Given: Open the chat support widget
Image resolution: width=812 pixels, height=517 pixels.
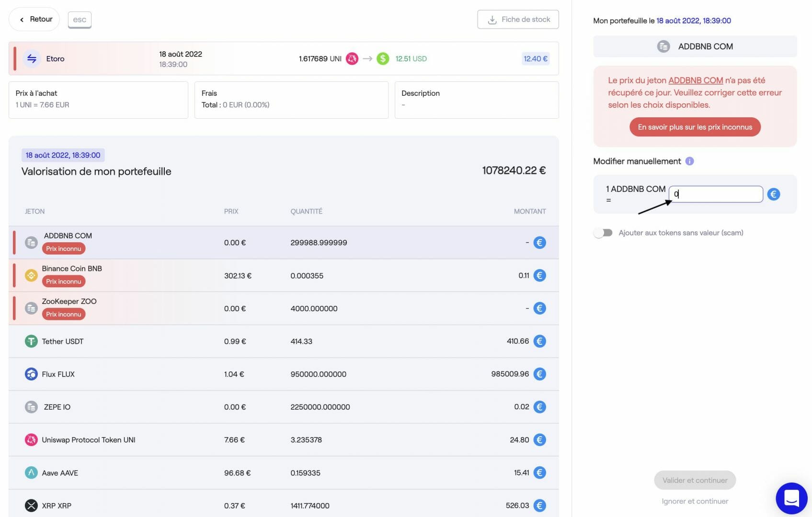Looking at the screenshot, I should tap(791, 498).
